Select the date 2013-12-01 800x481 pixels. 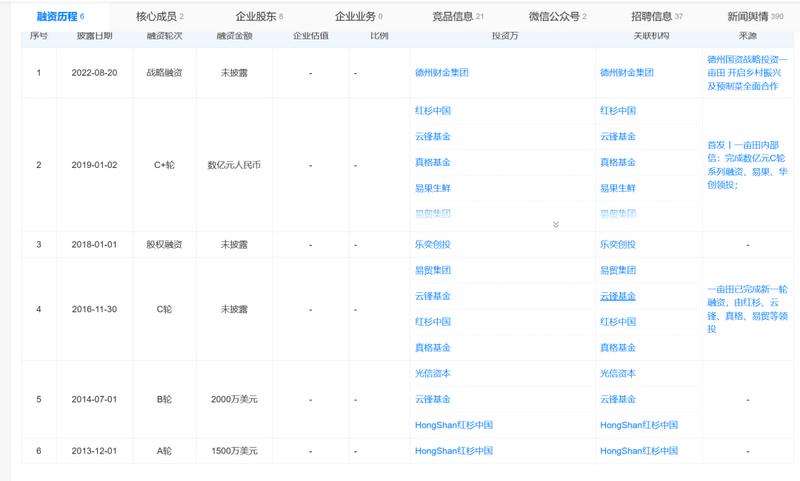coord(94,451)
